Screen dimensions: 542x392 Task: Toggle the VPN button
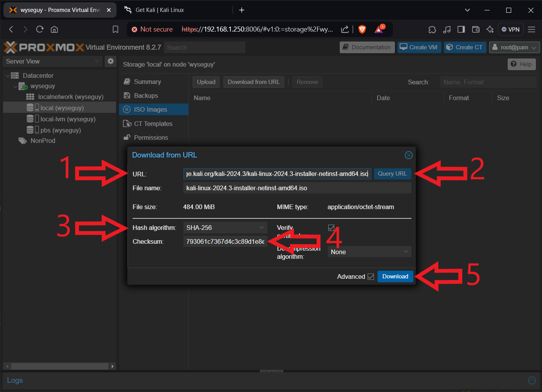tap(511, 29)
